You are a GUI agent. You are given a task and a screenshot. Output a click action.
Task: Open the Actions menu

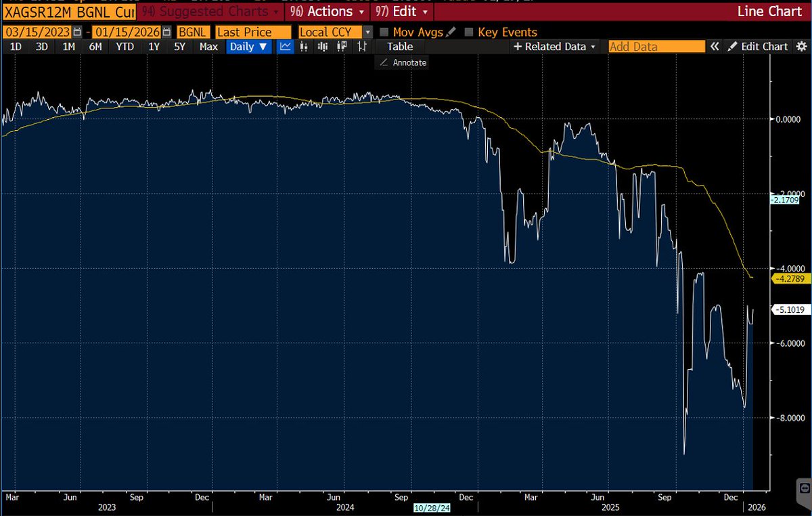tap(327, 12)
